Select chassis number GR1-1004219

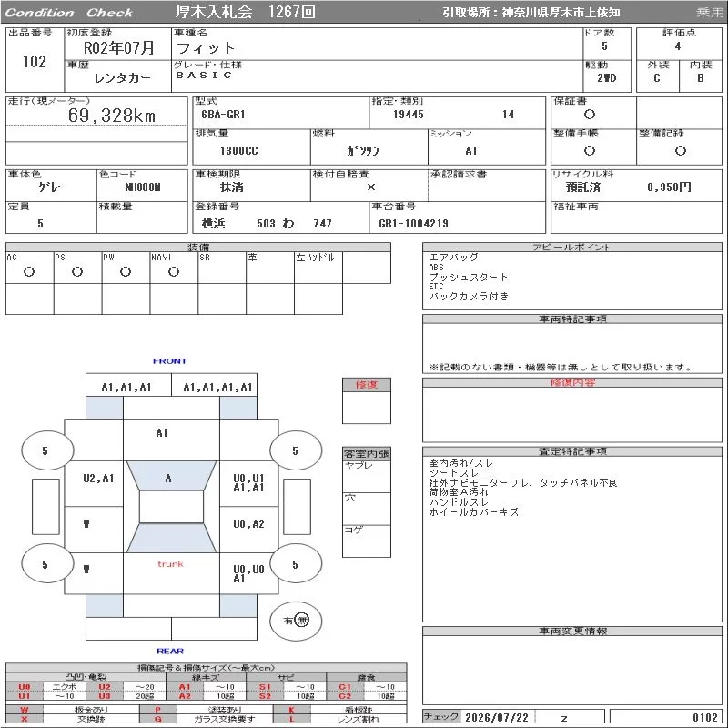point(414,223)
